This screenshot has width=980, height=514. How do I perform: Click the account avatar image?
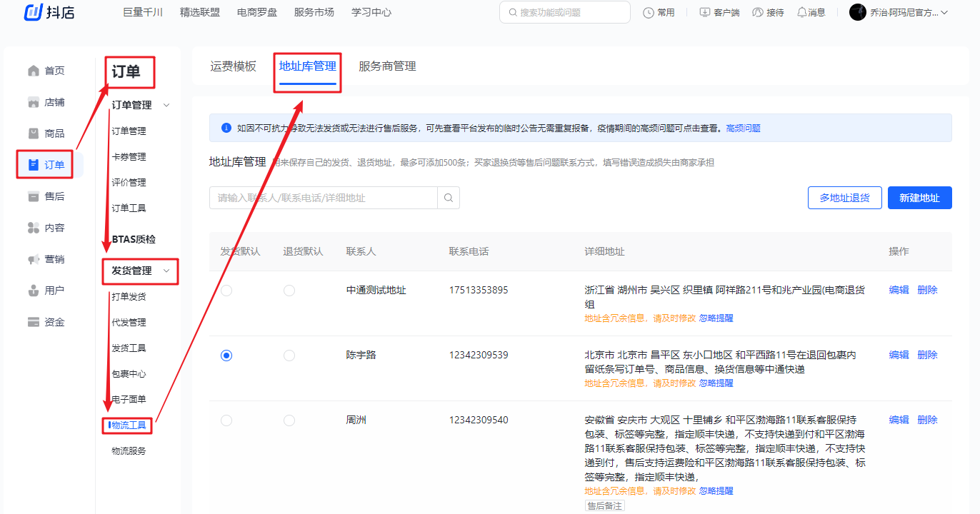coord(857,12)
